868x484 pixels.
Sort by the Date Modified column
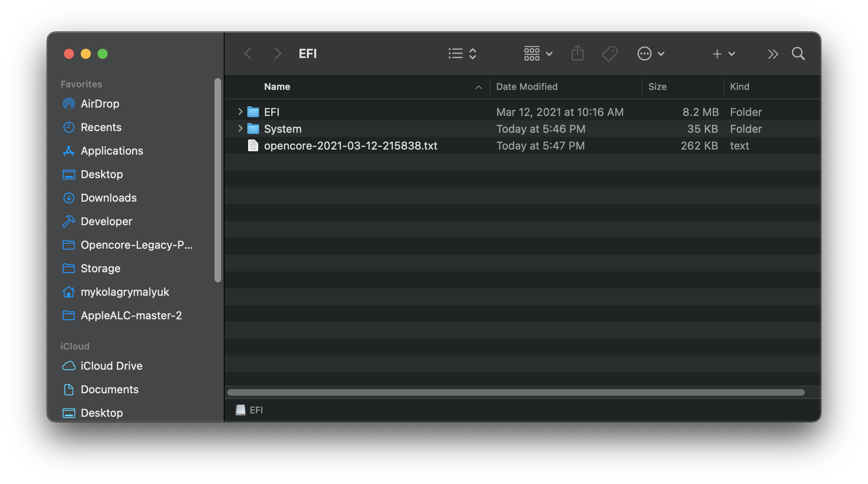coord(527,87)
